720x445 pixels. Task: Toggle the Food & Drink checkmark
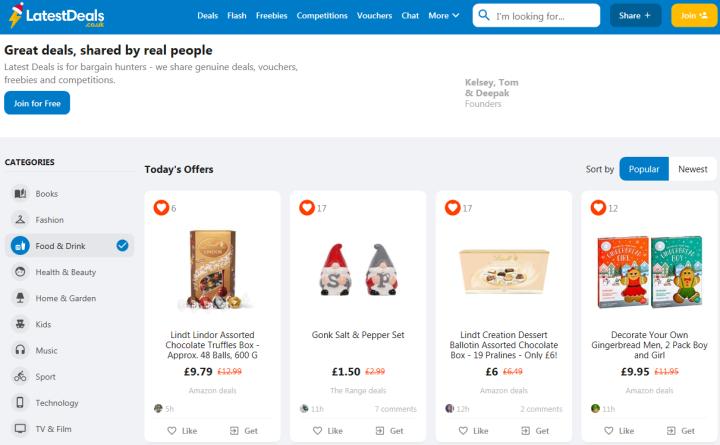pos(122,245)
